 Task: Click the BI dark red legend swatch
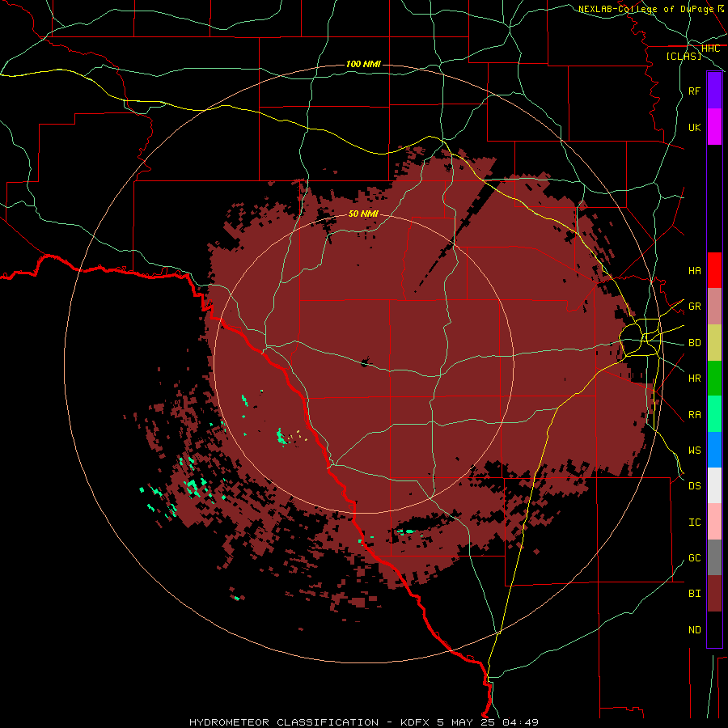click(x=714, y=594)
